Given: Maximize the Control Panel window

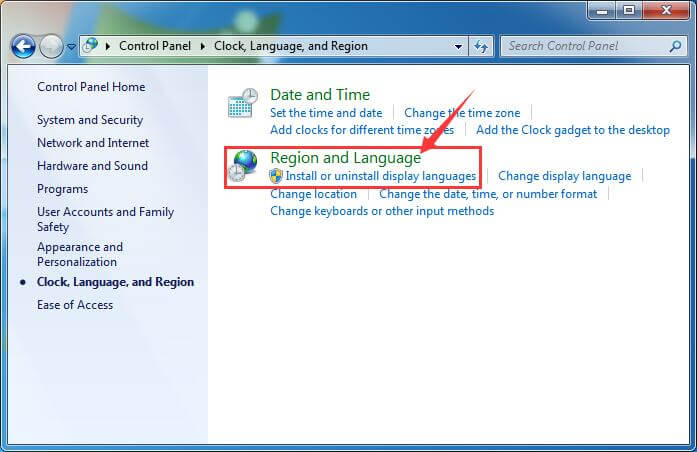Looking at the screenshot, I should click(629, 11).
